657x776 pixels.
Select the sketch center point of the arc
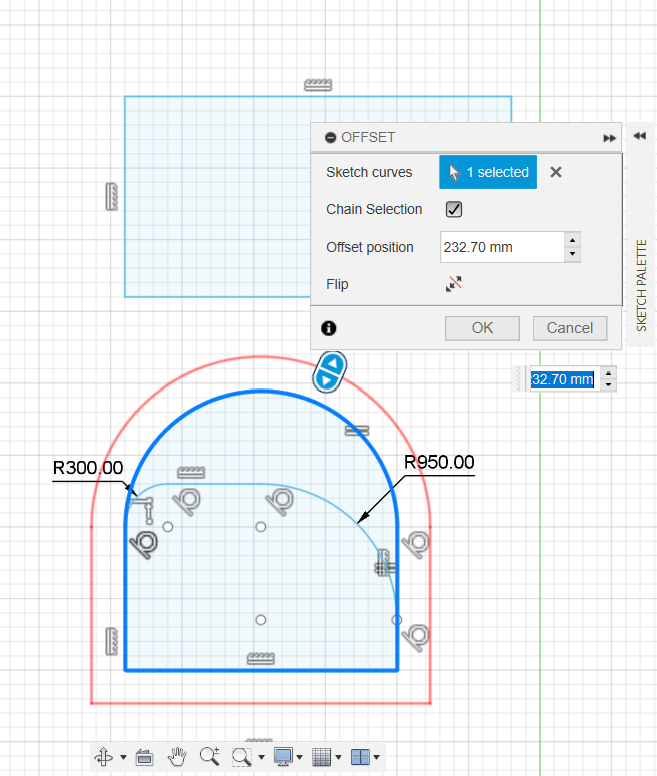point(261,527)
